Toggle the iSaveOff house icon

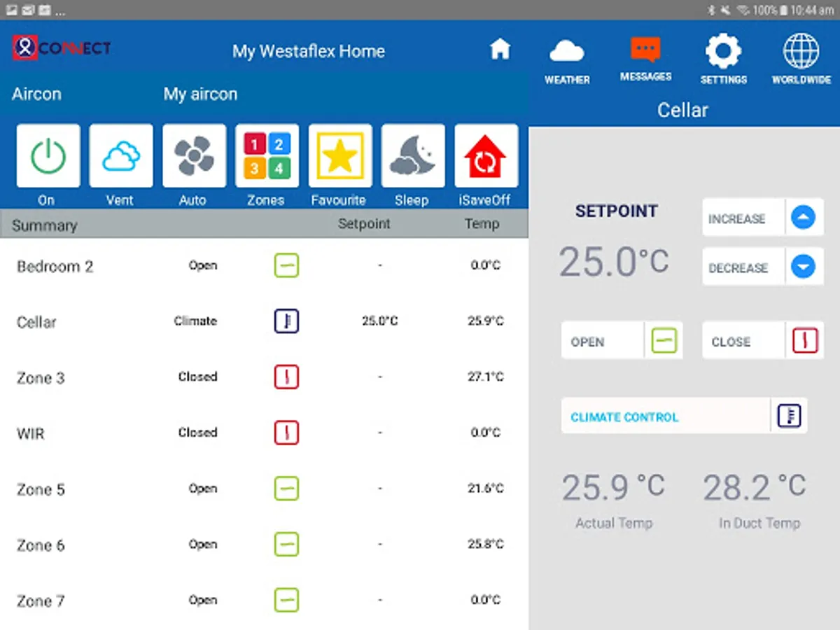point(486,155)
